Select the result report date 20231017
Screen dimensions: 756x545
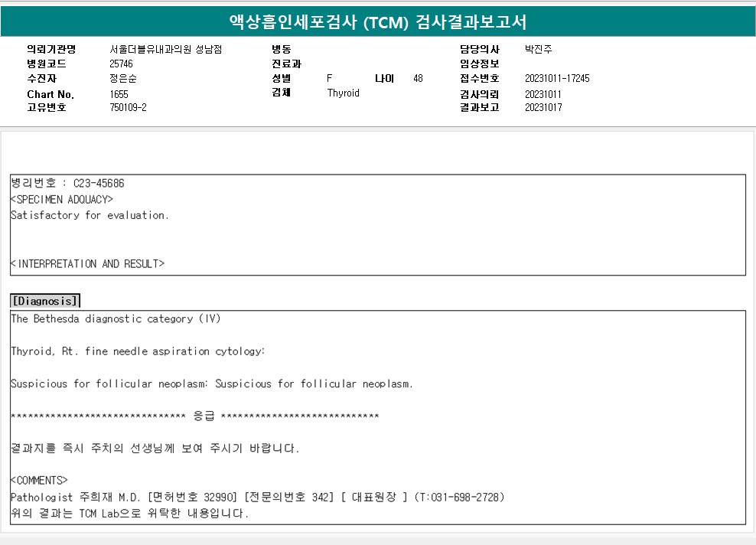543,107
